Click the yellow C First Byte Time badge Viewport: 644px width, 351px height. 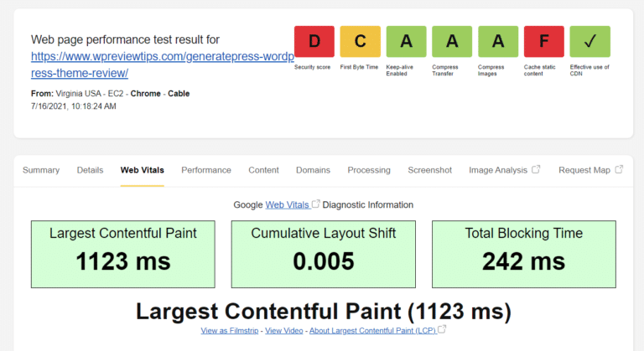(x=360, y=42)
